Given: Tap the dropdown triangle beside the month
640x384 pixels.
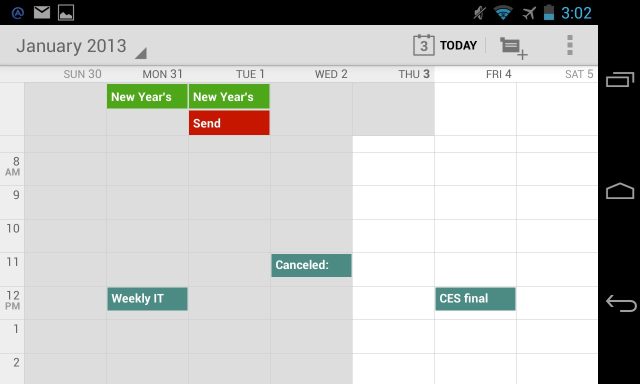Looking at the screenshot, I should pyautogui.click(x=141, y=53).
